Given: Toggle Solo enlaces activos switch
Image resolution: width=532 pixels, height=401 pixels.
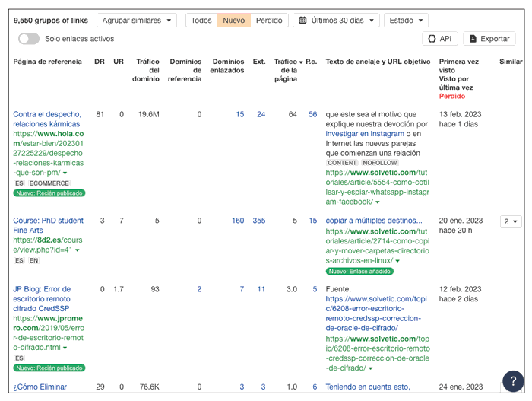Looking at the screenshot, I should click(28, 39).
